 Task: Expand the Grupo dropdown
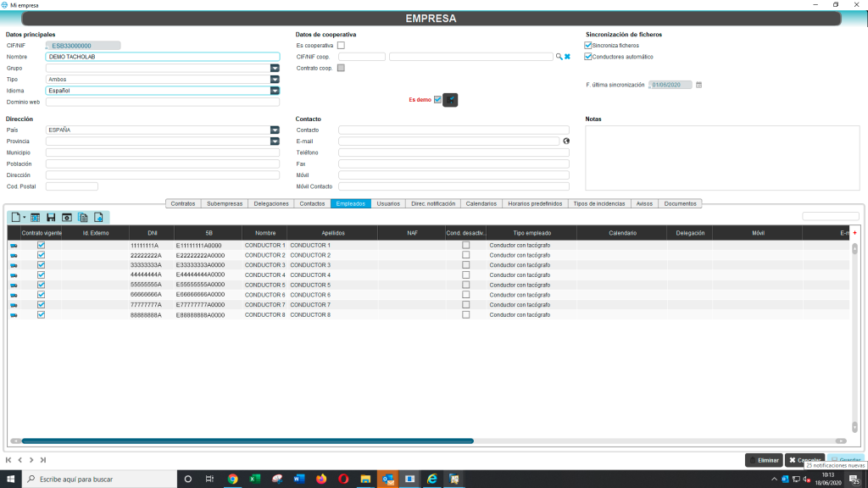[x=275, y=68]
